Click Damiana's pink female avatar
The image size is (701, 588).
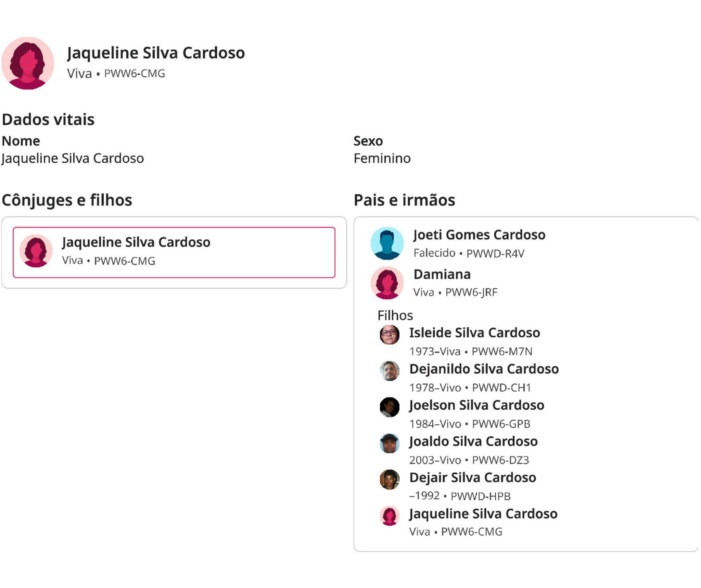[387, 283]
